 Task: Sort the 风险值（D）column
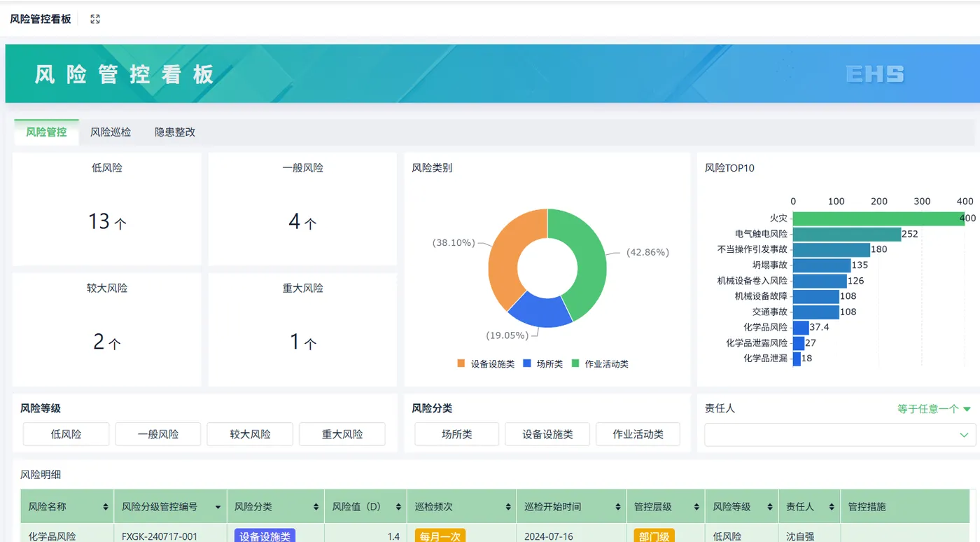point(399,507)
